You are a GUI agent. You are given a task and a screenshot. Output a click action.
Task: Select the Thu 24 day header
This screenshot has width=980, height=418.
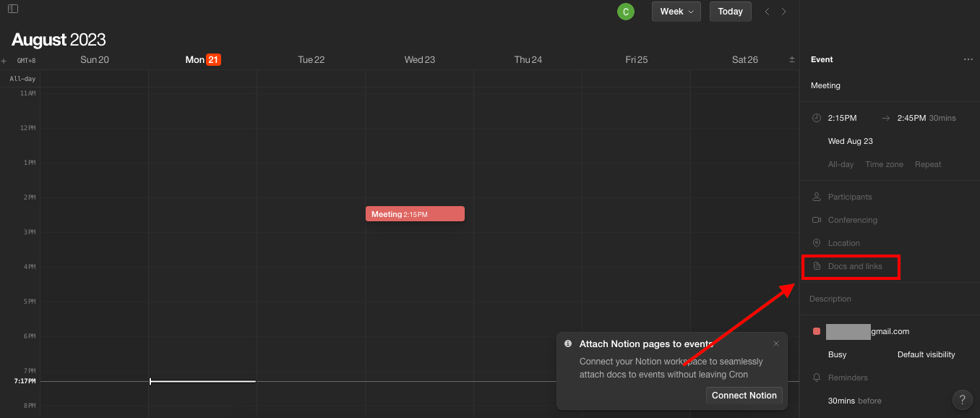tap(528, 59)
